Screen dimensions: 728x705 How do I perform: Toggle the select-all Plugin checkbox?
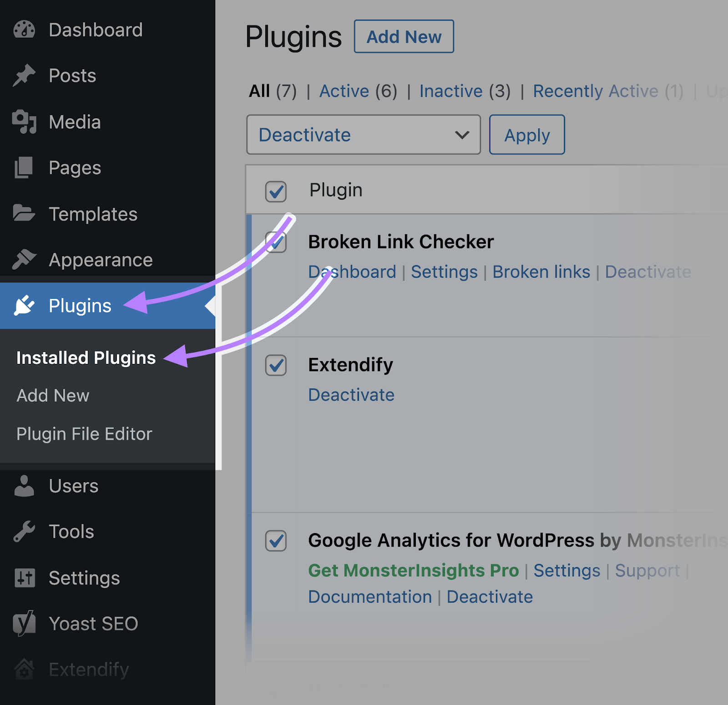[x=276, y=191]
